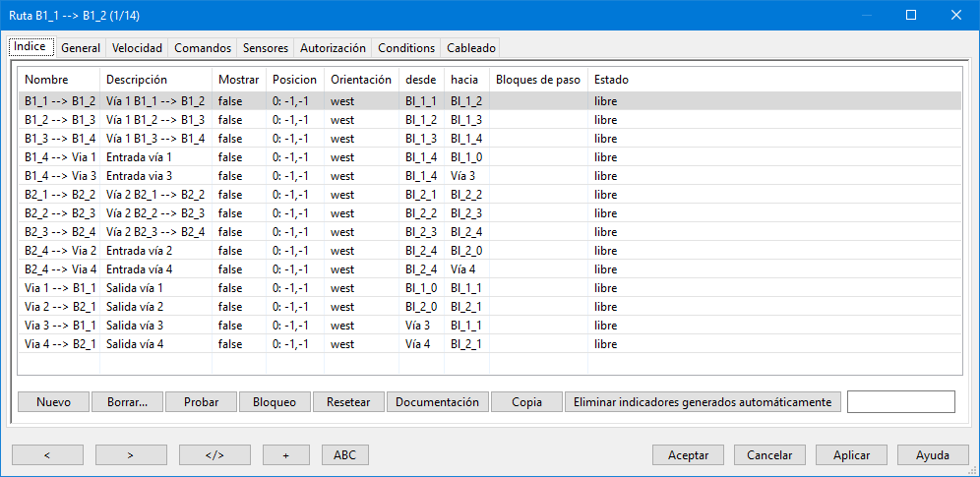
Task: Select route row Via 1 --> B1_1
Action: click(490, 288)
